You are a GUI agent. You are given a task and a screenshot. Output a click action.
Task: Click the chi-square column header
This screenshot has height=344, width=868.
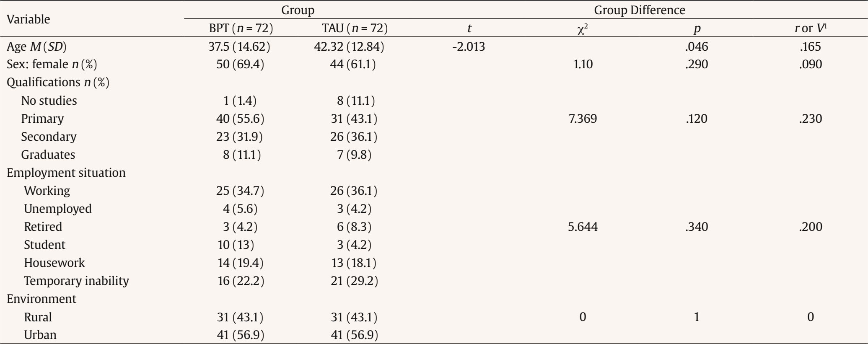pos(582,29)
